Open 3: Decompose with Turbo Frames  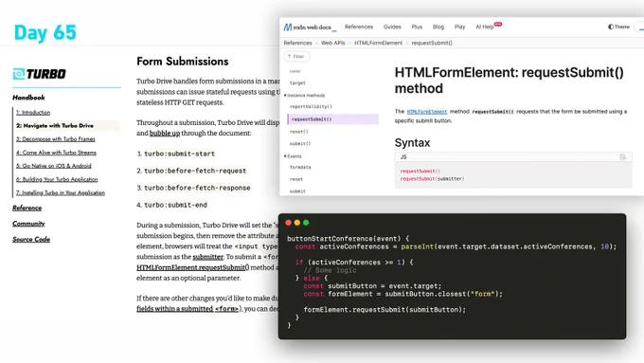56,139
